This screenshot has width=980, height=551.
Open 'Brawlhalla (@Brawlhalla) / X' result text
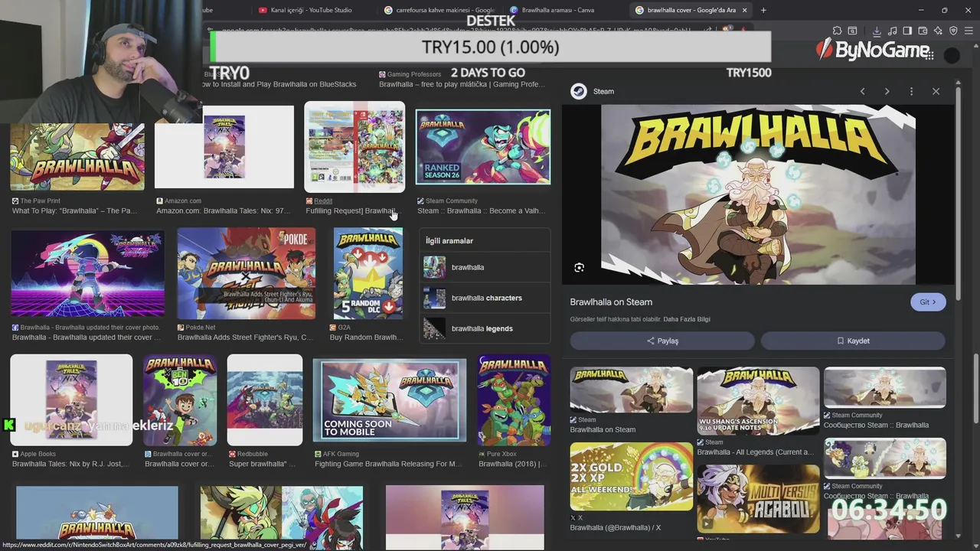tap(615, 527)
